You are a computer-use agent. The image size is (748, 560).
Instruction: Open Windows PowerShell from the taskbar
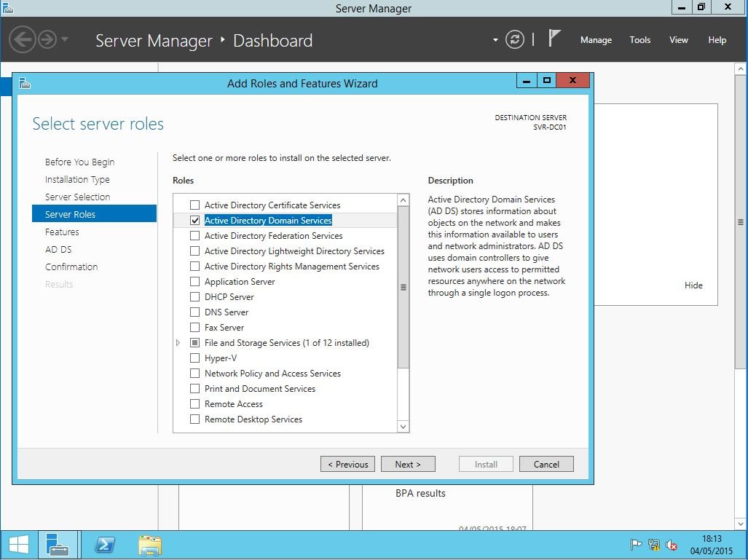click(104, 545)
